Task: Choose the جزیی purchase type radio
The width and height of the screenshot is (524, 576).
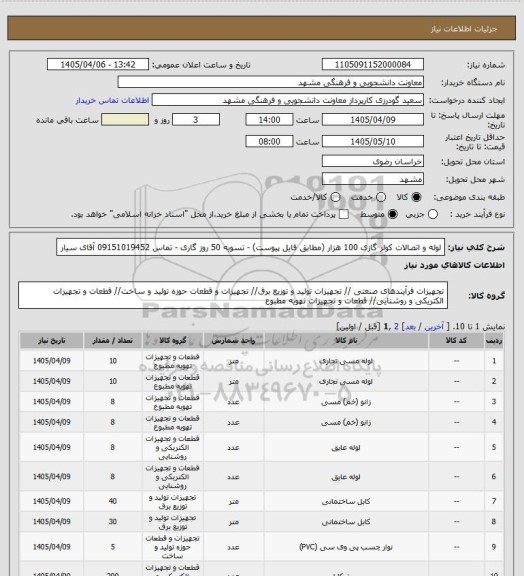Action: 433,214
